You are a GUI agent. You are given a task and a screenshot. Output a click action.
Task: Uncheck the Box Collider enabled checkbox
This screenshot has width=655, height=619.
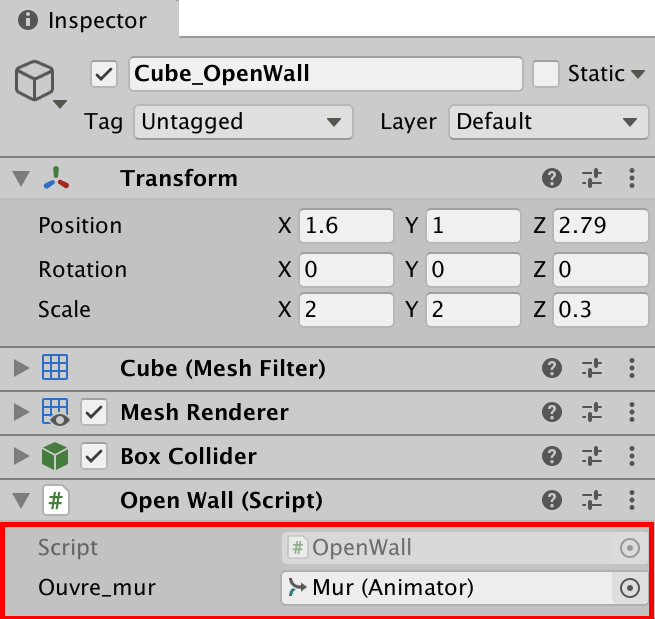point(95,457)
